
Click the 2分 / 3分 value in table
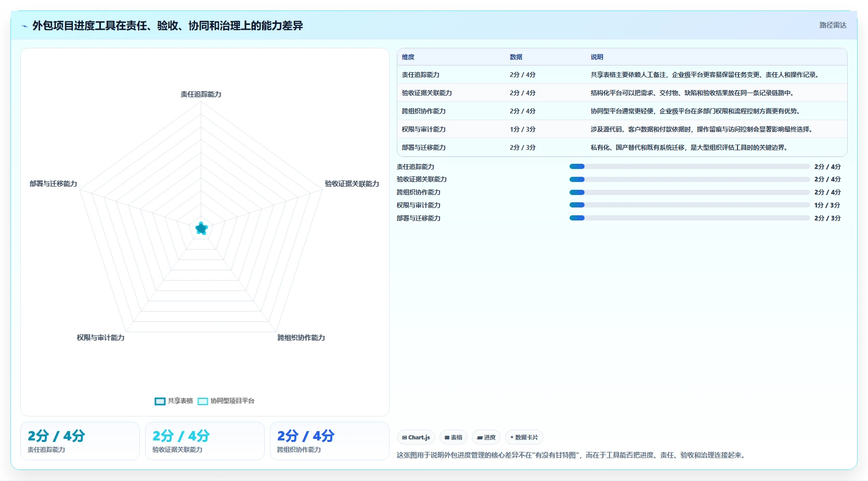(x=523, y=148)
